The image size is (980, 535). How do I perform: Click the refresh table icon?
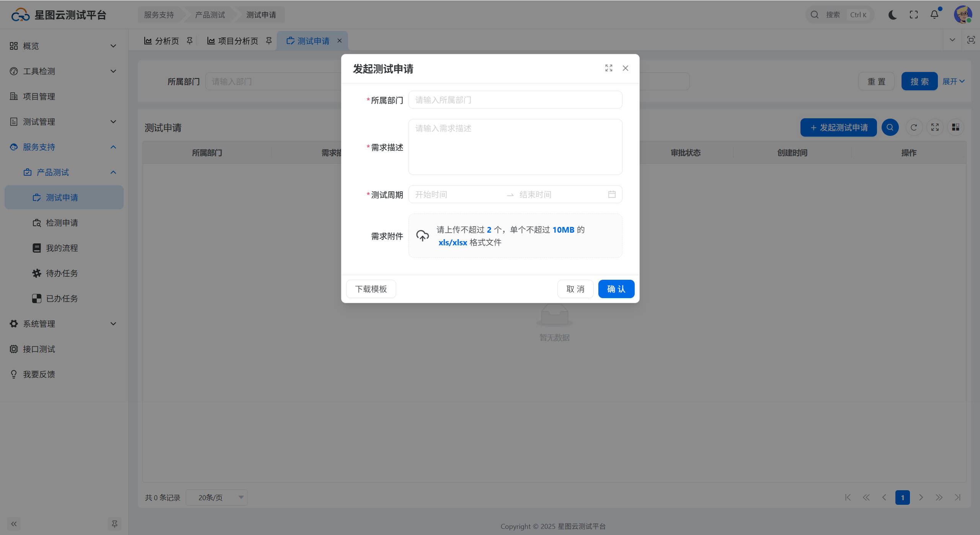pos(914,127)
